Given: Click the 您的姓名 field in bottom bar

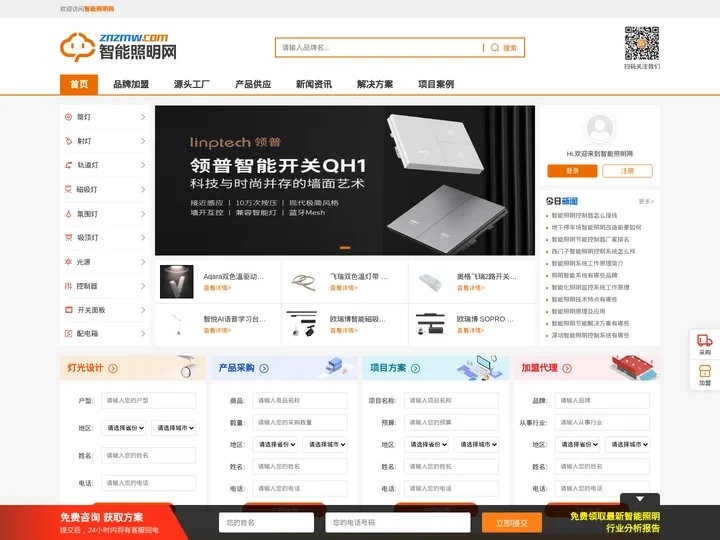Looking at the screenshot, I should (x=266, y=523).
